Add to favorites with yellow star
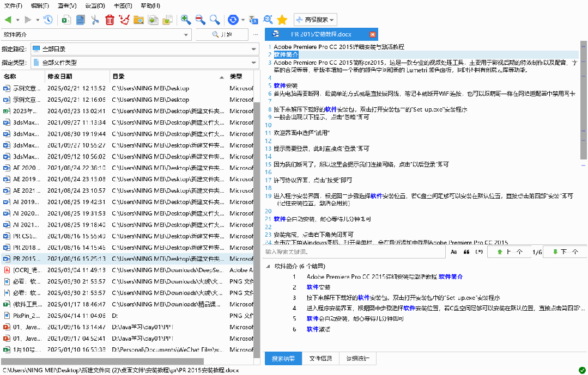This screenshot has height=375, width=588. [282, 20]
